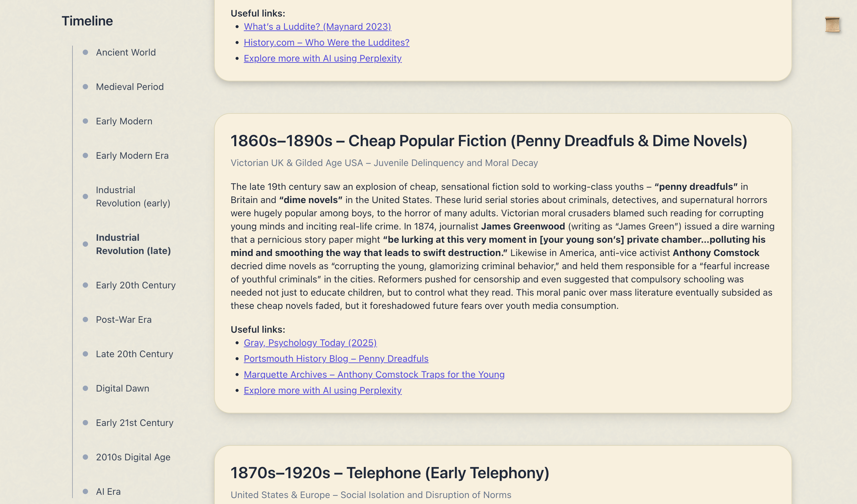
Task: Follow Portsmouth History Blog Penny Dreadfuls link
Action: point(336,358)
